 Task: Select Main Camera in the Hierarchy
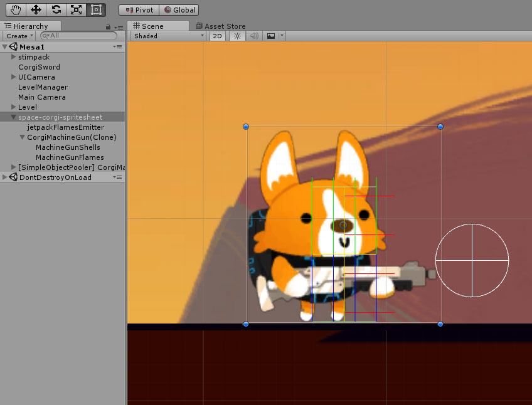[42, 97]
